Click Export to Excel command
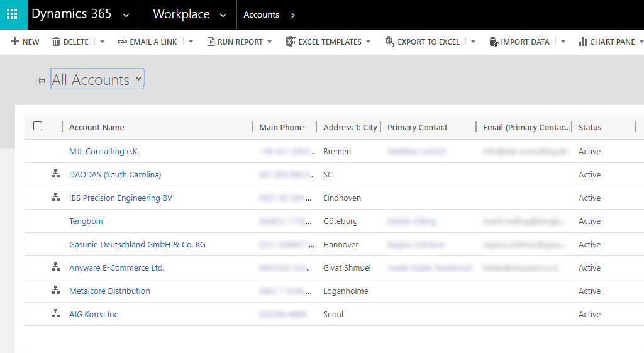644x353 pixels. point(422,42)
